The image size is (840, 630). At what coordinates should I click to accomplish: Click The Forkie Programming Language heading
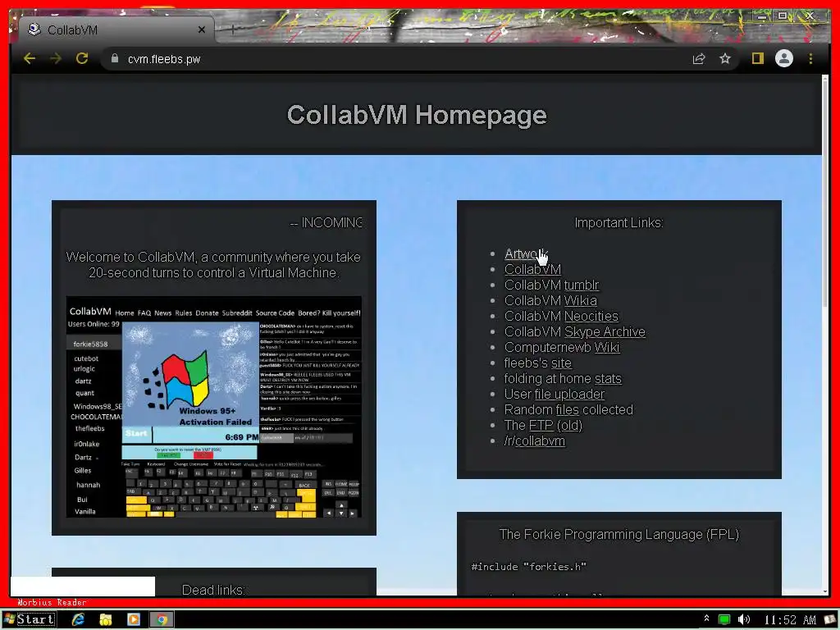coord(619,534)
